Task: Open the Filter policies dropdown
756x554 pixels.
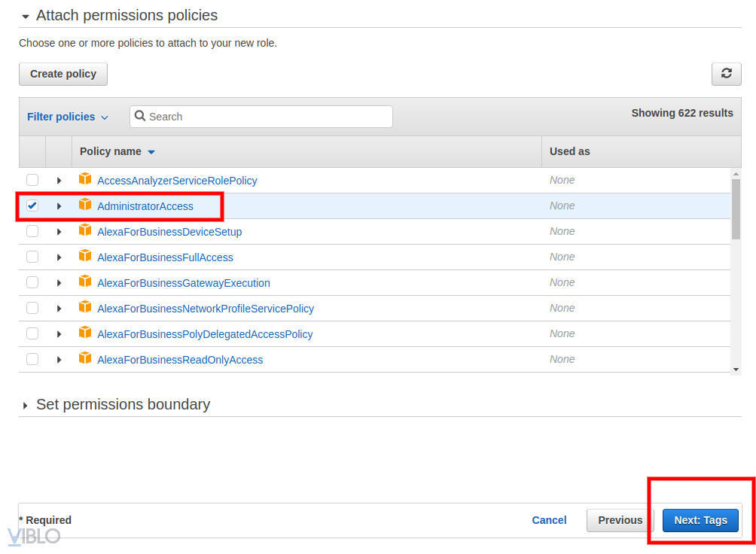Action: tap(67, 117)
